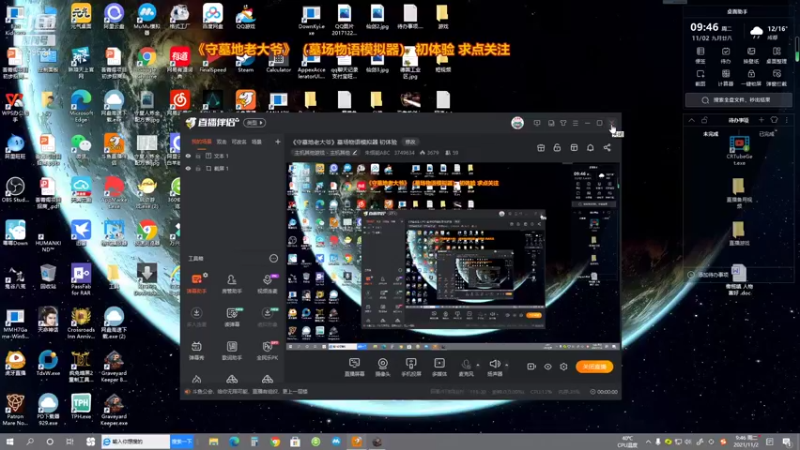
Task: Switch to the fourth scene tab
Action: (257, 142)
